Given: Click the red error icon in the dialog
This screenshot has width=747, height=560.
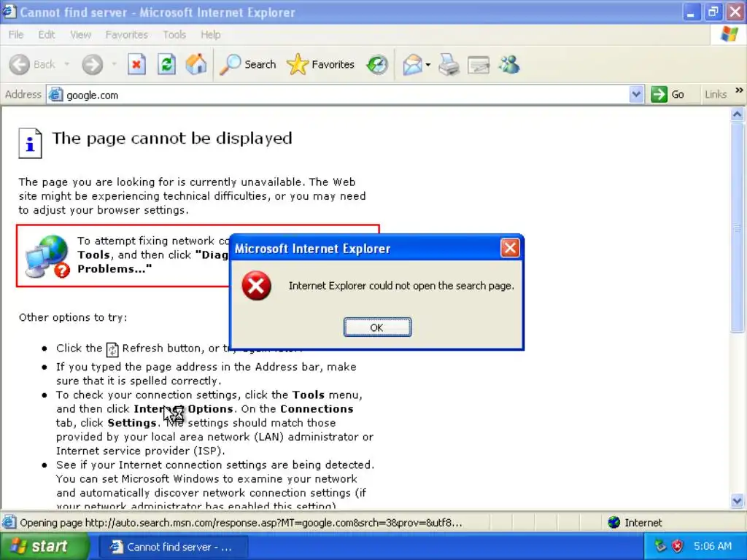Looking at the screenshot, I should [256, 286].
